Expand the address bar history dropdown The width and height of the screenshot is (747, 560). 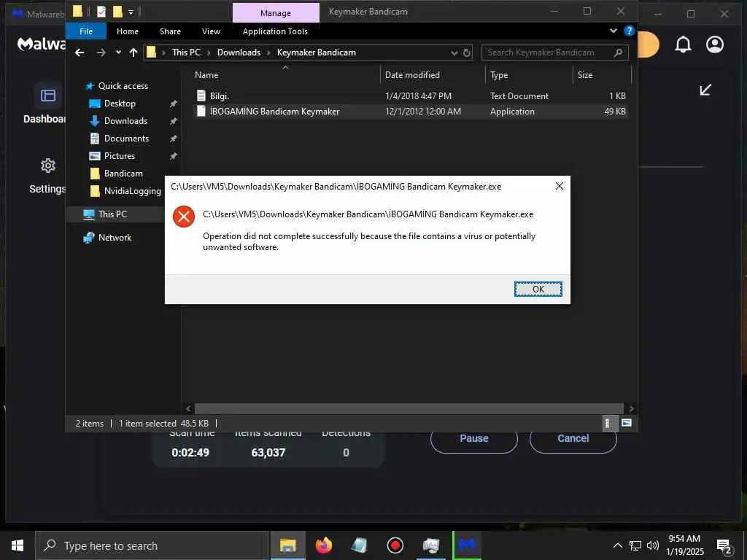454,52
